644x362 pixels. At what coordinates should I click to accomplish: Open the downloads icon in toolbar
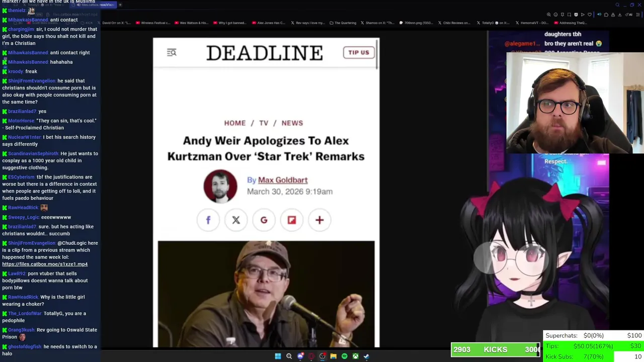click(x=620, y=15)
